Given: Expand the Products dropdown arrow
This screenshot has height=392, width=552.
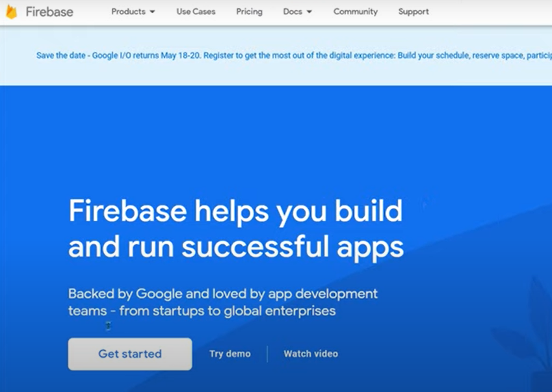Looking at the screenshot, I should (152, 12).
